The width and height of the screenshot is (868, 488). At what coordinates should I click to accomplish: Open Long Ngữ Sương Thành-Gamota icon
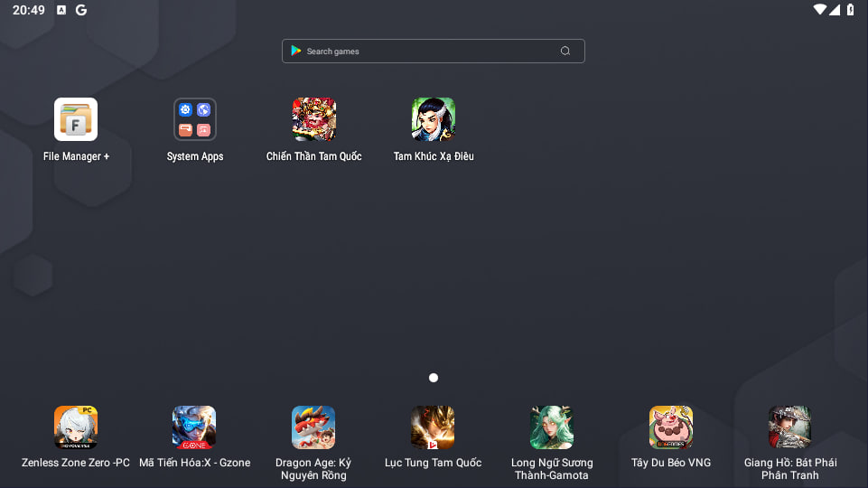click(552, 427)
